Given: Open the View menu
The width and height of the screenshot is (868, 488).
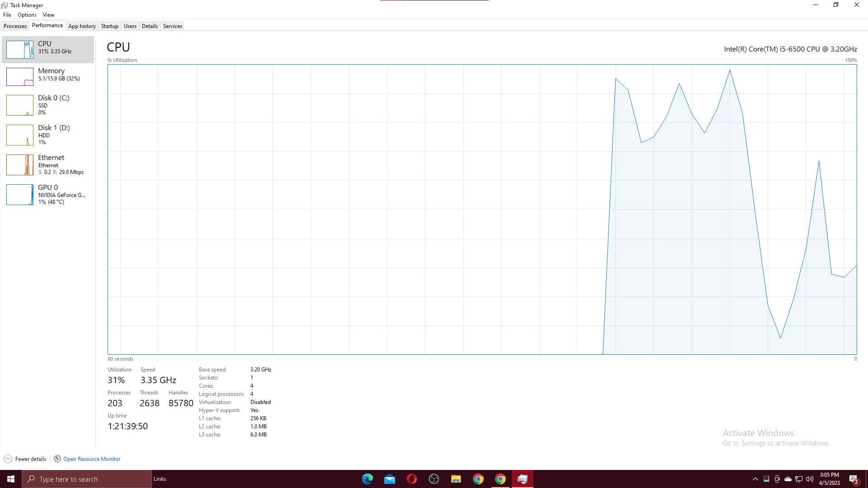Looking at the screenshot, I should coord(48,15).
